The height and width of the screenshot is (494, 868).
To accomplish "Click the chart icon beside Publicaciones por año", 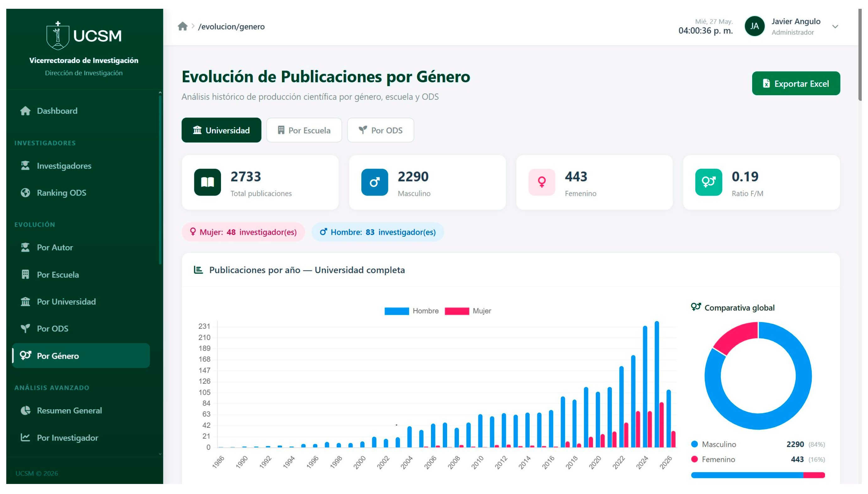I will point(198,270).
